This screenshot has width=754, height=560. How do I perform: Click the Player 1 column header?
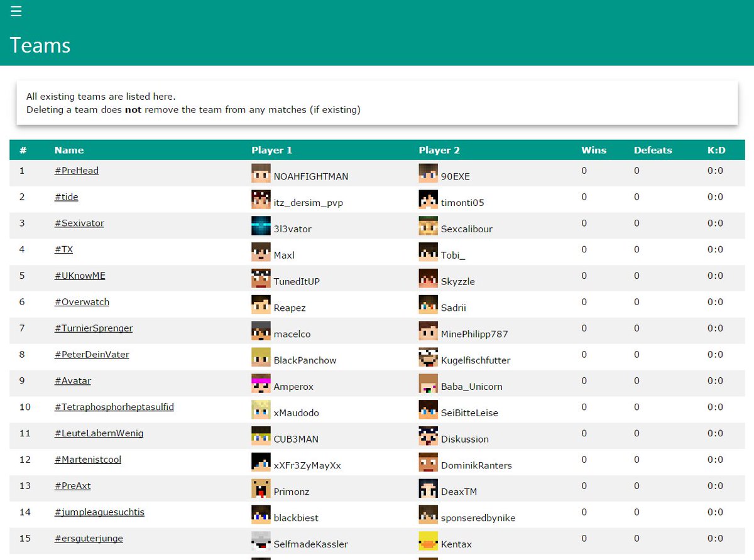pos(272,151)
